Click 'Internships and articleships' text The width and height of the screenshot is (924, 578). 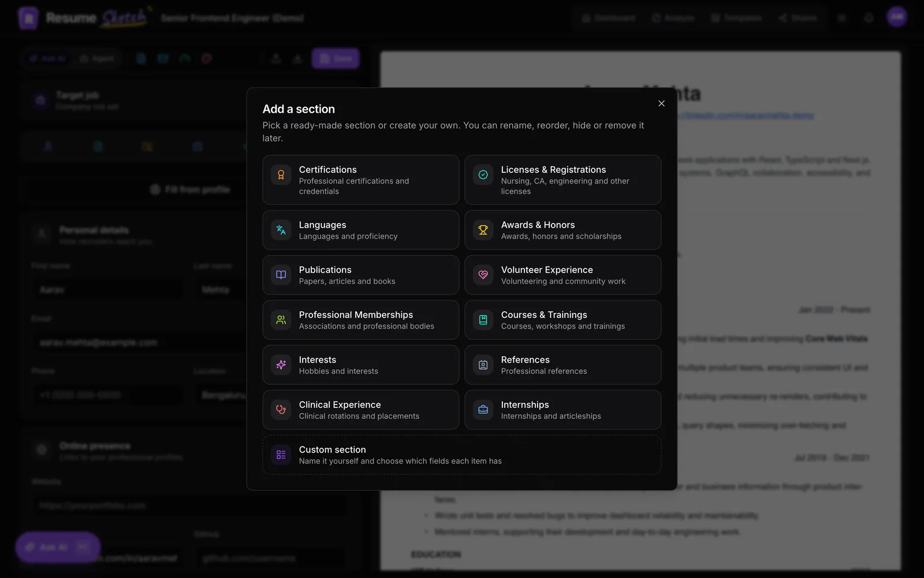coord(551,416)
